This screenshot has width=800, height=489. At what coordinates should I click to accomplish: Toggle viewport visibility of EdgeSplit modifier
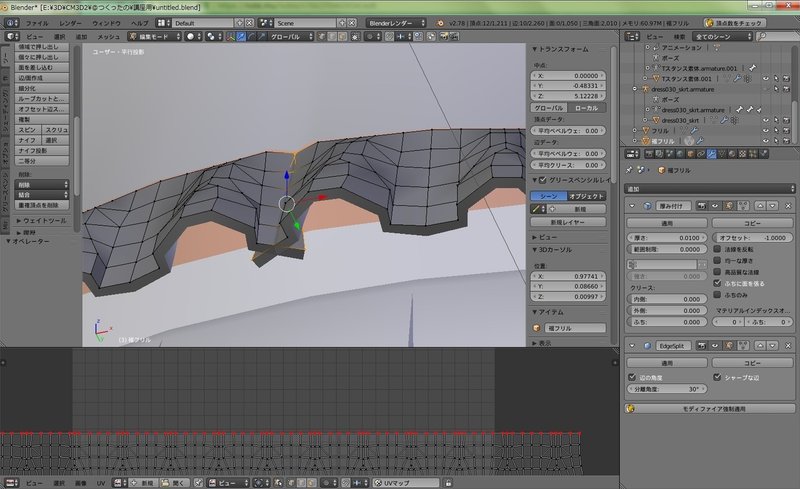point(716,344)
